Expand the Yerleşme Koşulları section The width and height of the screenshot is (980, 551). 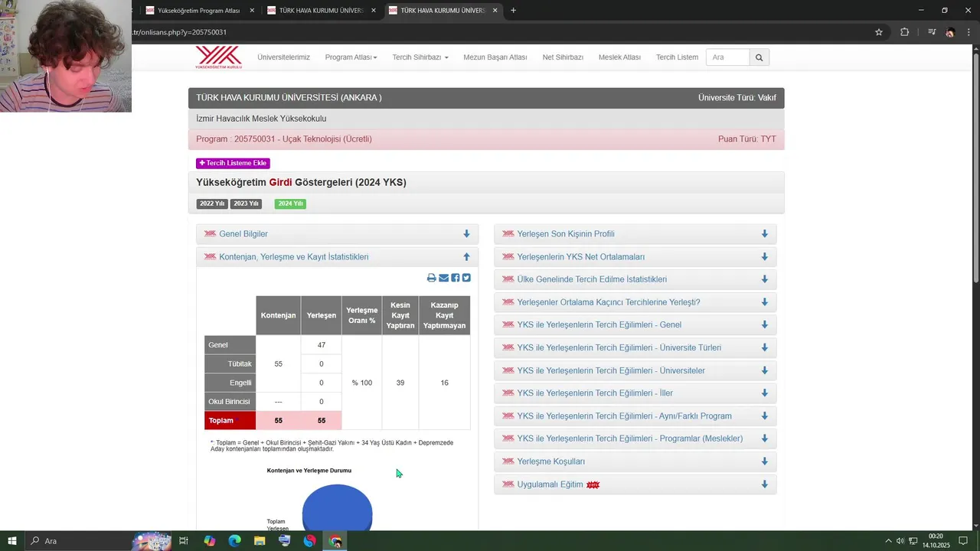(x=635, y=461)
